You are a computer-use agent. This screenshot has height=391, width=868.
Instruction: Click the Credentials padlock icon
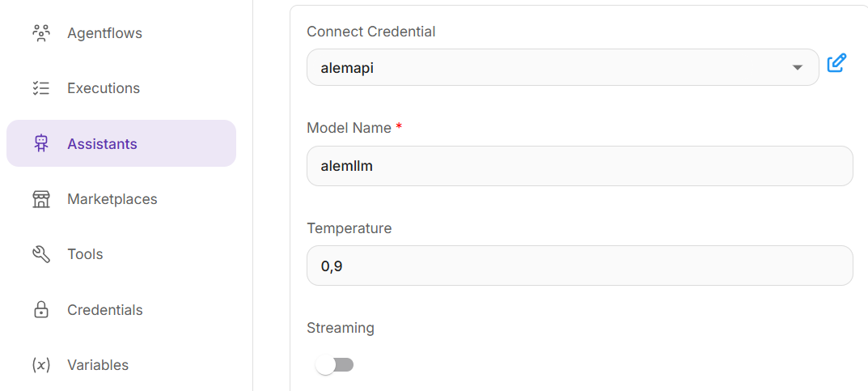tap(41, 310)
